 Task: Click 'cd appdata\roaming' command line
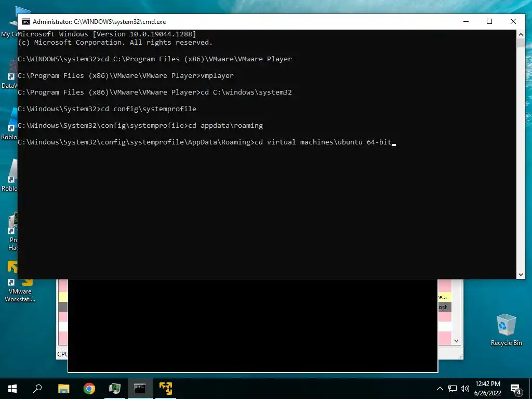point(225,126)
